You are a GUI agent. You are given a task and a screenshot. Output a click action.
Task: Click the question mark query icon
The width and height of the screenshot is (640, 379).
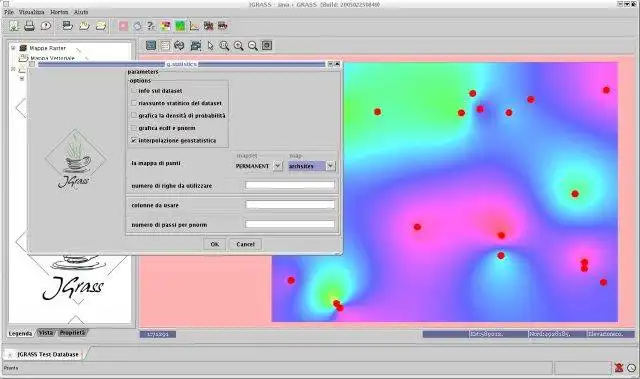(151, 26)
